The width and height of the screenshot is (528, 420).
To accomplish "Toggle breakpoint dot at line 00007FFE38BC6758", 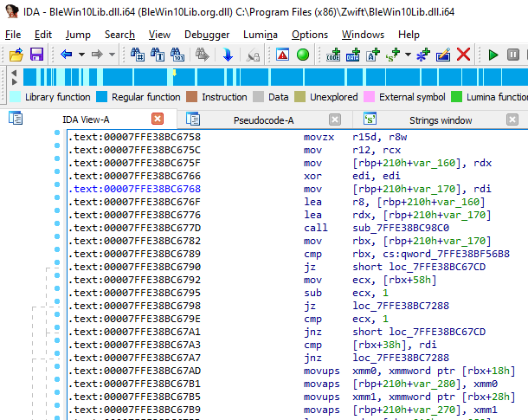I will click(57, 132).
